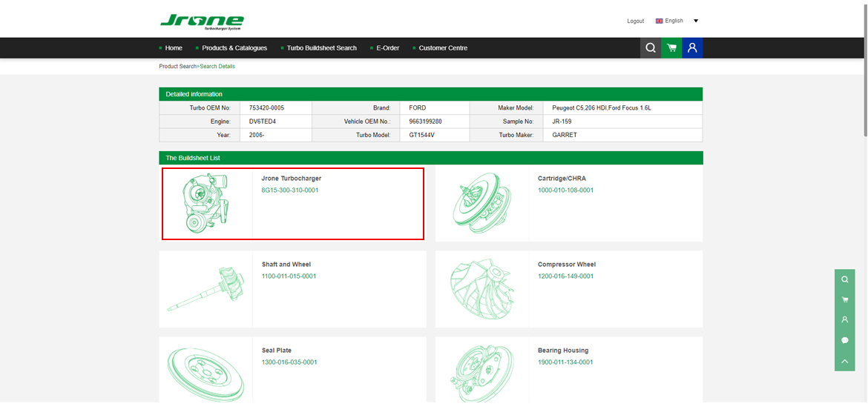The height and width of the screenshot is (418, 868).
Task: Open the floating sidebar chat bubble
Action: point(845,341)
